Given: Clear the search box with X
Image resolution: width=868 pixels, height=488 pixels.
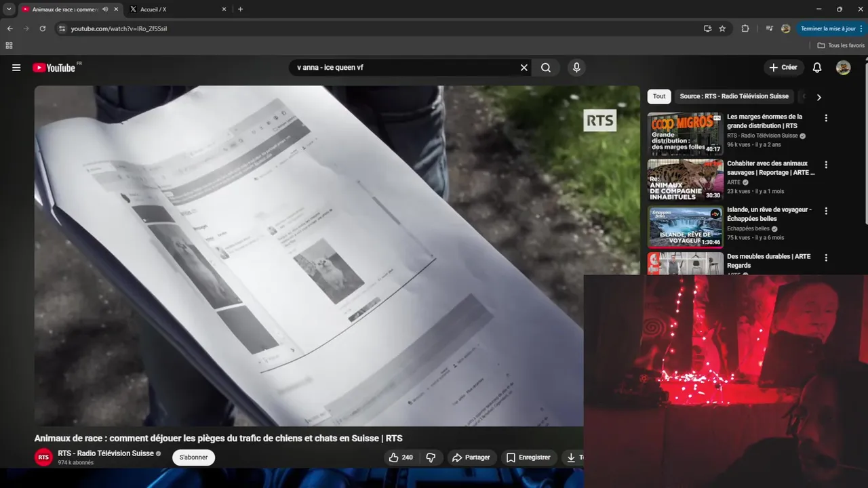Looking at the screenshot, I should (524, 68).
